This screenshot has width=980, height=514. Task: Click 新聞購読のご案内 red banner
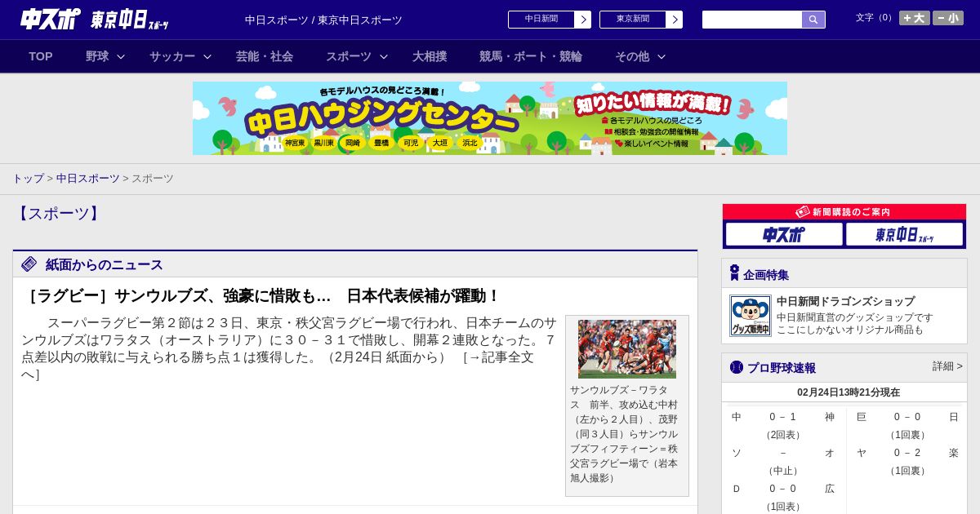tap(844, 212)
